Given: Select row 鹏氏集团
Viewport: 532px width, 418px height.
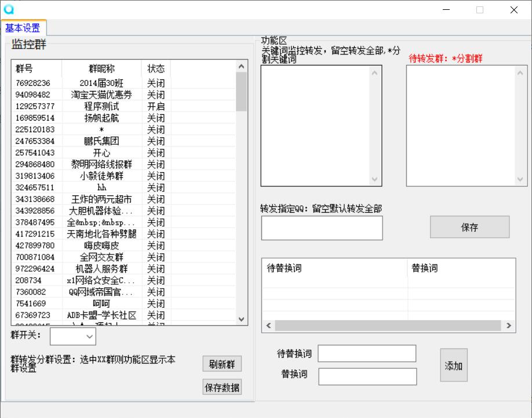Looking at the screenshot, I should coord(123,141).
